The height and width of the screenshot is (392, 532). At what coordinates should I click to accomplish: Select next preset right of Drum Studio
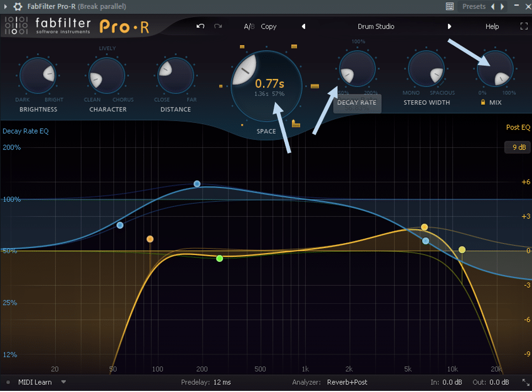click(x=449, y=26)
